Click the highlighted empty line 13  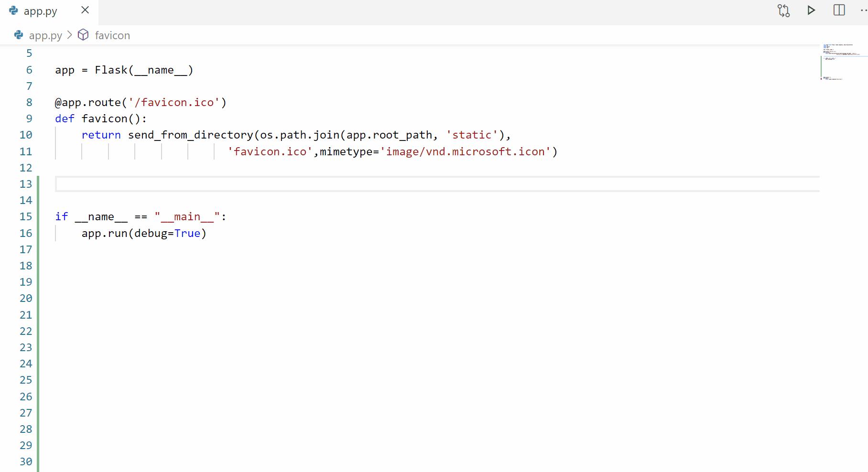pyautogui.click(x=191, y=184)
